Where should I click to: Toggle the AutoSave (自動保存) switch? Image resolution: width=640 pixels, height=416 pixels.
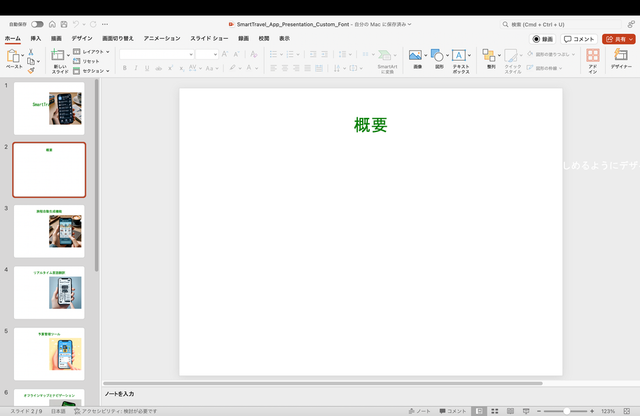[x=37, y=23]
